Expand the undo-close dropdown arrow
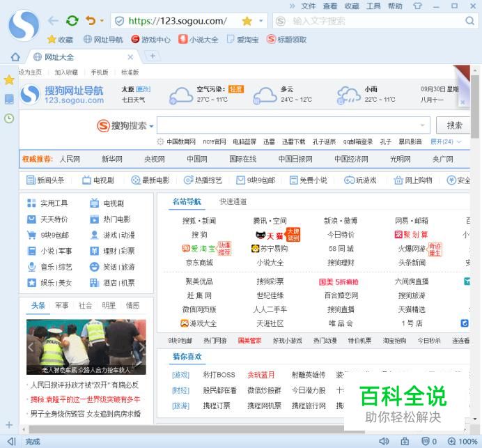The height and width of the screenshot is (448, 482). pyautogui.click(x=102, y=22)
